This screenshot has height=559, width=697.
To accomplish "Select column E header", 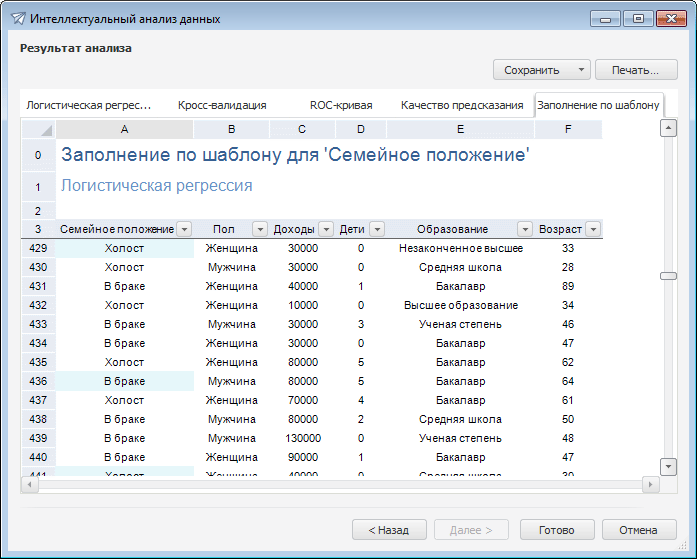I will tap(460, 129).
